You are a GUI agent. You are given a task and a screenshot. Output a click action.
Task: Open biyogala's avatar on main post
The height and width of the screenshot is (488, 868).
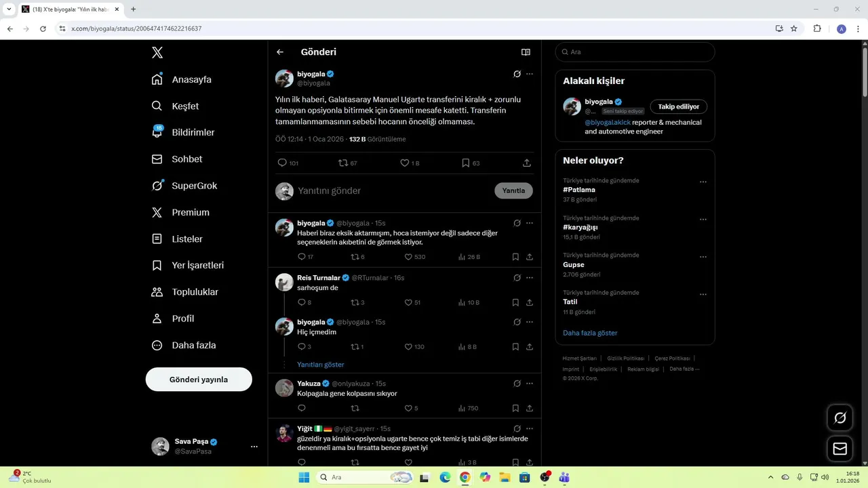pyautogui.click(x=284, y=78)
